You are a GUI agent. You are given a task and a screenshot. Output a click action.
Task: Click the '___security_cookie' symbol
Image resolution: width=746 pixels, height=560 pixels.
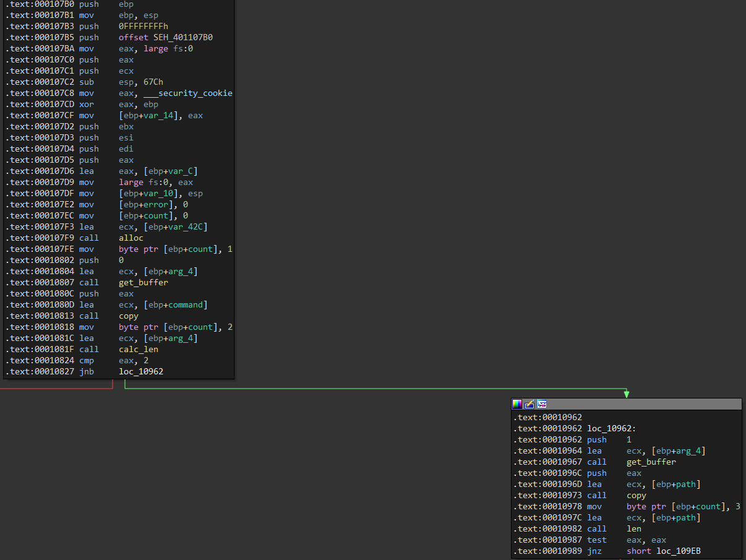(x=188, y=93)
